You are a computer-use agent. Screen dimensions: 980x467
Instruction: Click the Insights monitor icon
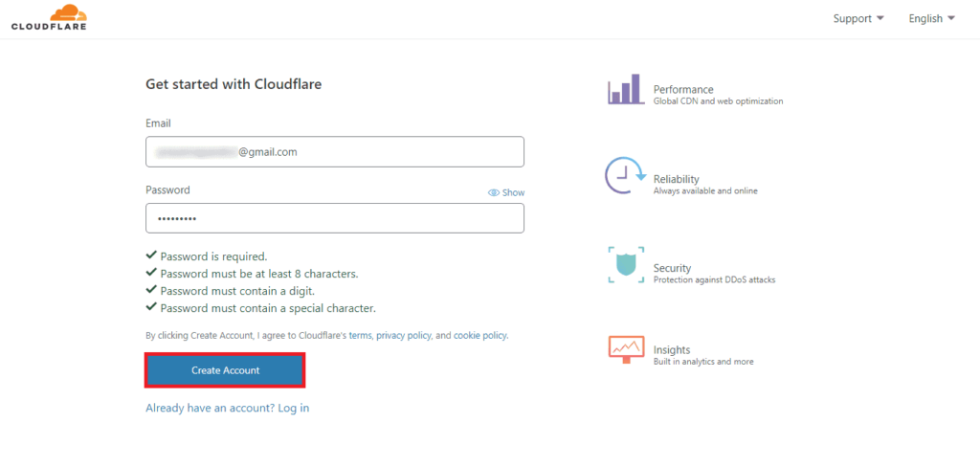point(626,349)
